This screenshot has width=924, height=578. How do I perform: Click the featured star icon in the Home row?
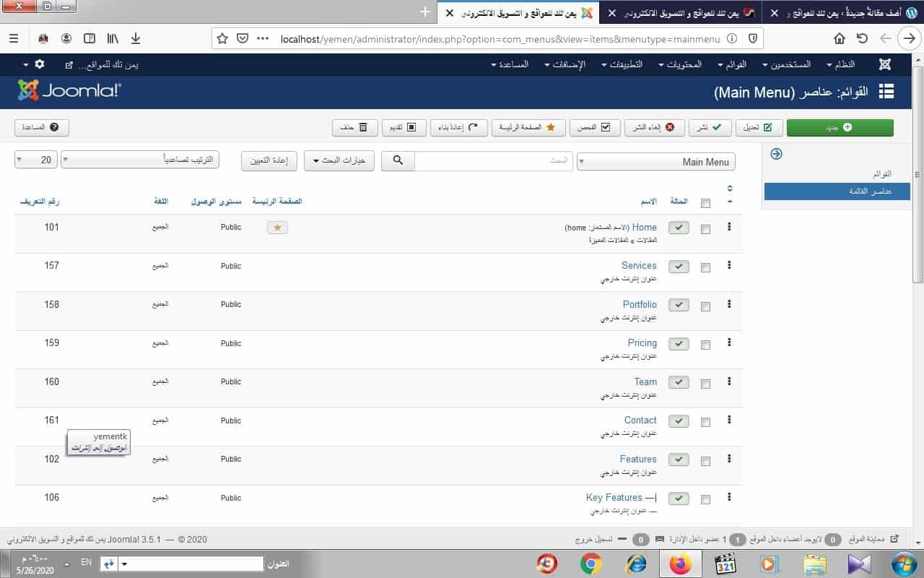coord(278,228)
